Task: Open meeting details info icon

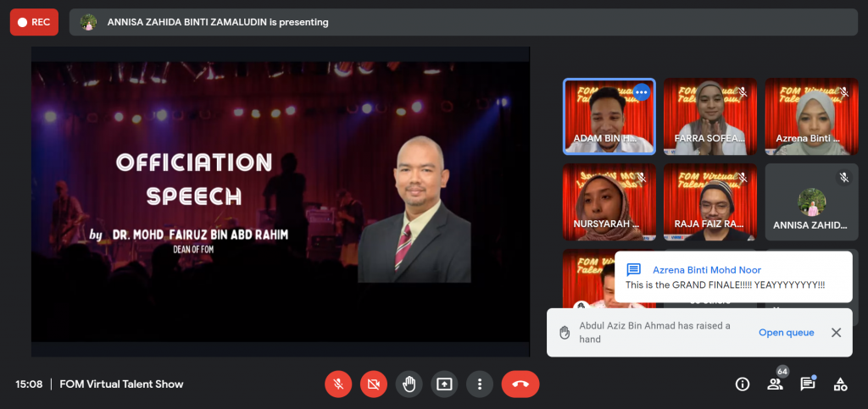Action: pyautogui.click(x=743, y=384)
